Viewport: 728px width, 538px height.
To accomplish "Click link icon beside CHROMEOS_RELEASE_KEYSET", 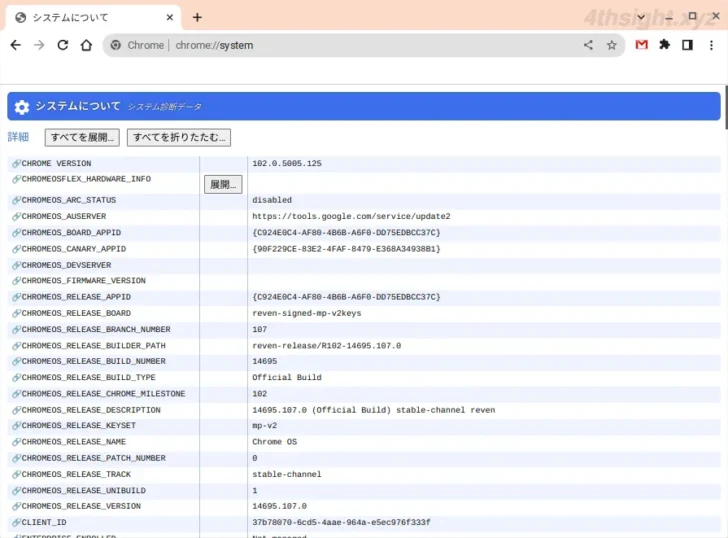I will tap(17, 425).
